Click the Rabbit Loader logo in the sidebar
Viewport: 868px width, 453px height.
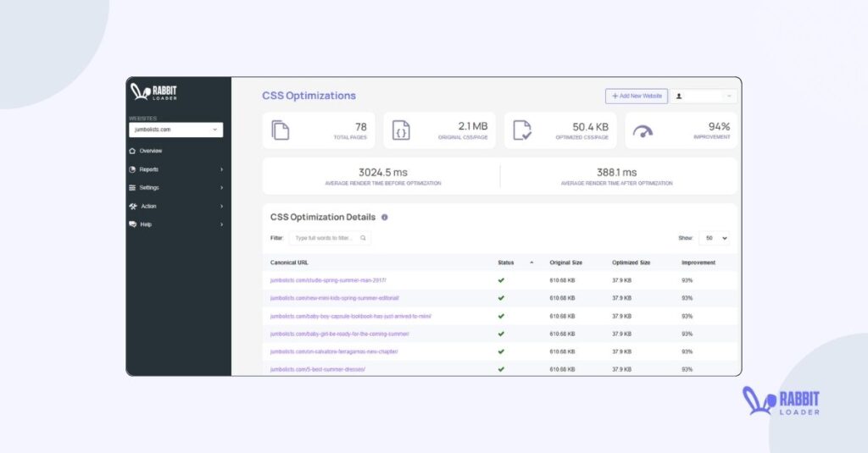pyautogui.click(x=153, y=91)
